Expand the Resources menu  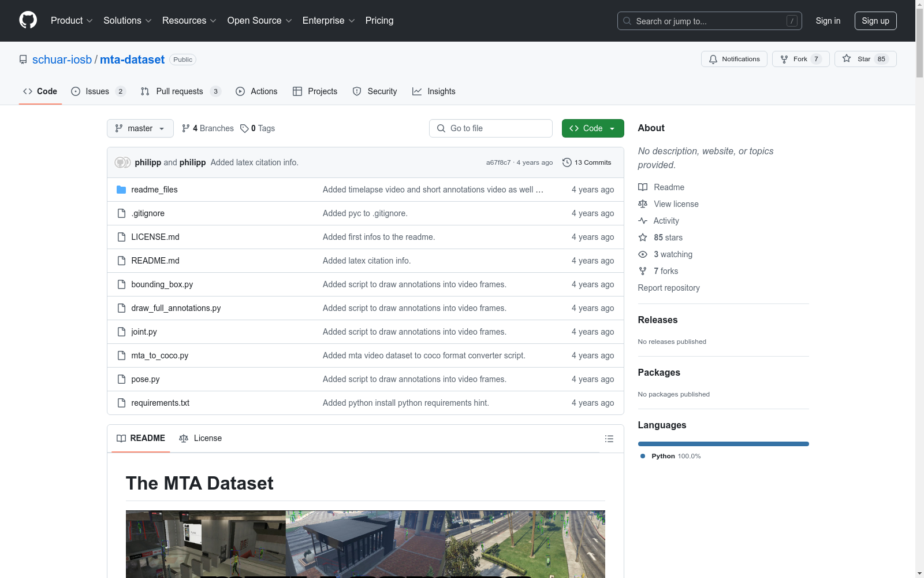(x=189, y=20)
